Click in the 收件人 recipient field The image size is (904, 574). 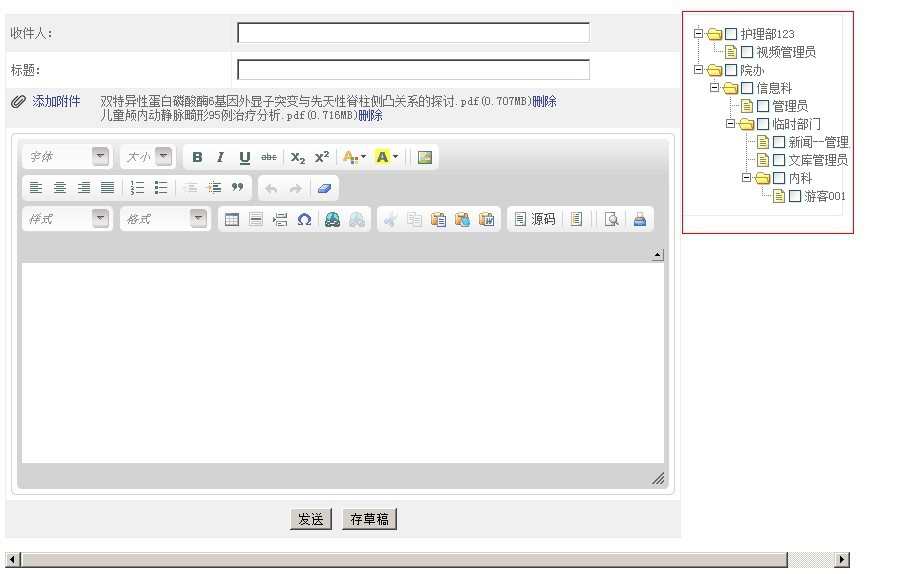point(413,33)
